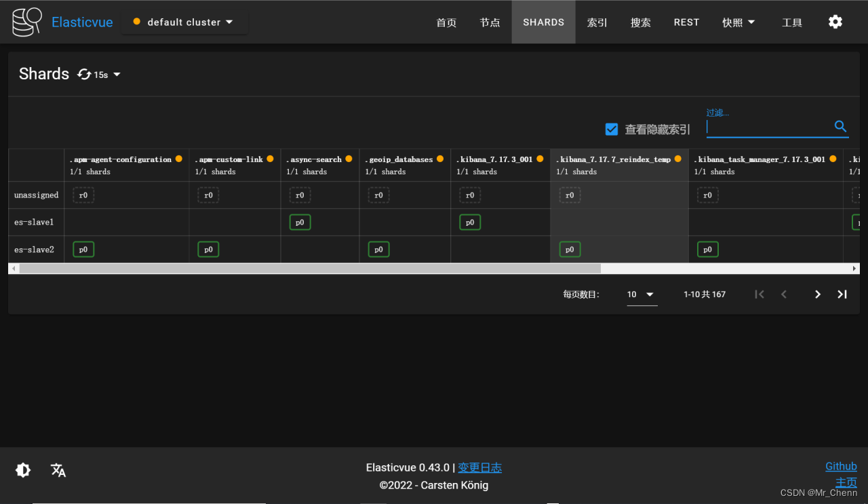
Task: Open the 快照 dropdown menu
Action: click(x=738, y=22)
